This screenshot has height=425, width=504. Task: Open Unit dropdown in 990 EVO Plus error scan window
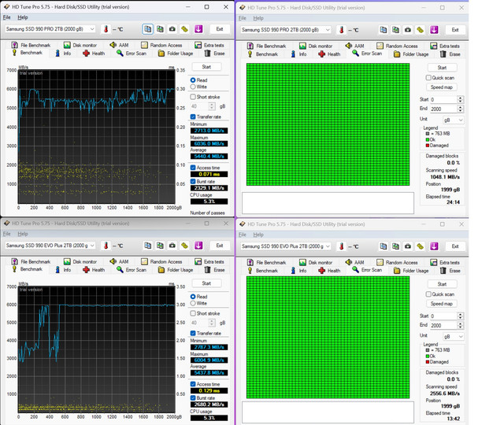pos(454,336)
